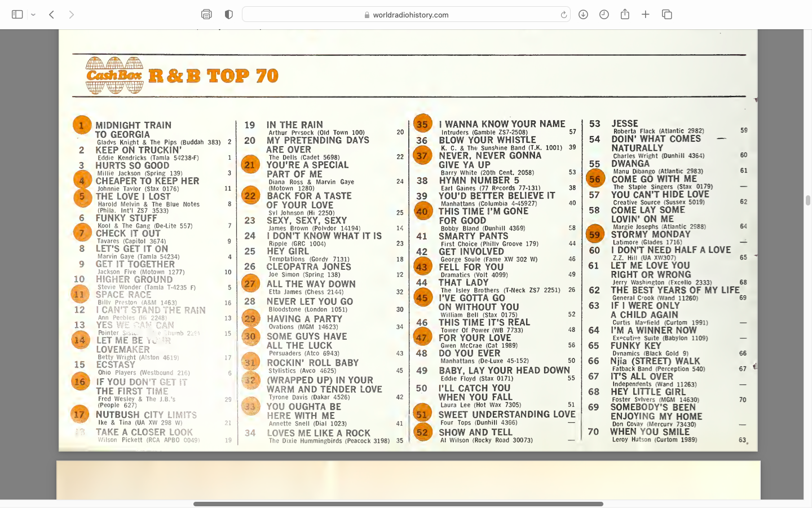
Task: Click 'YOU'D BETTER BELIEVE IT' title
Action: (497, 196)
